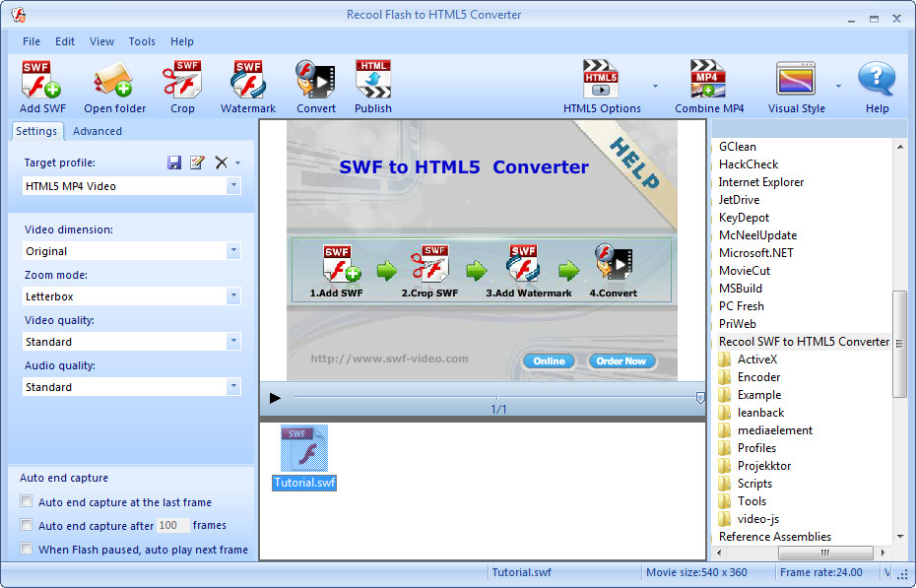Viewport: 916px width, 588px height.
Task: Open the View menu
Action: [x=101, y=41]
